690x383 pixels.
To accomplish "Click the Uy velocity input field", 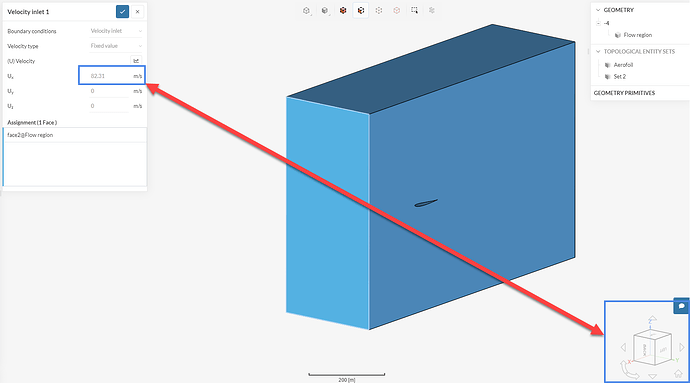I will [109, 91].
